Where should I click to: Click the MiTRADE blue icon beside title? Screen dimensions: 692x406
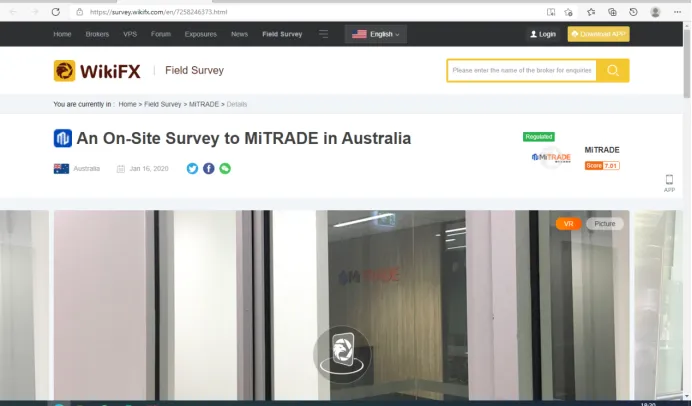[x=63, y=138]
